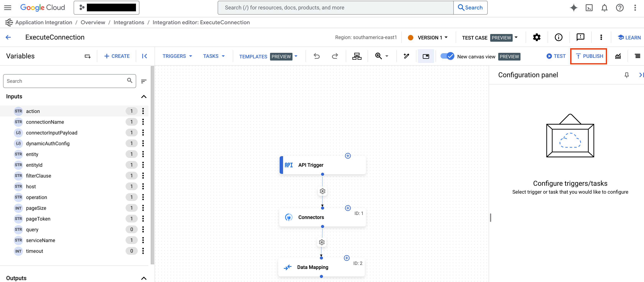Collapse the Inputs section
This screenshot has width=644, height=282.
[x=144, y=96]
